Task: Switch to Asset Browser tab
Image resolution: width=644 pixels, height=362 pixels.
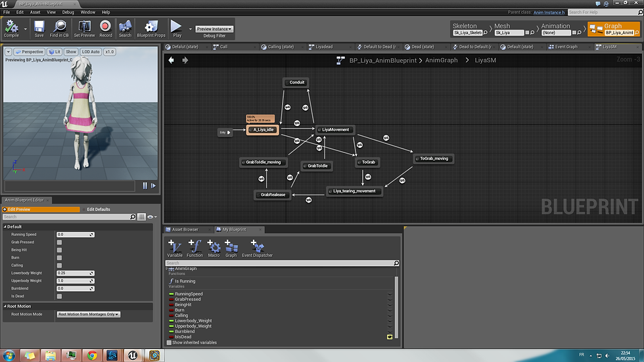Action: (185, 230)
